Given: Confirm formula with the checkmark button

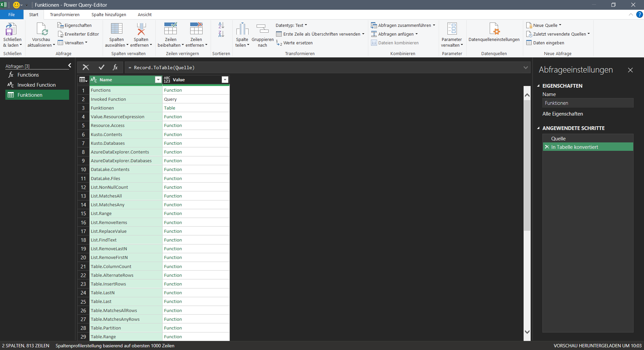Looking at the screenshot, I should coord(102,68).
